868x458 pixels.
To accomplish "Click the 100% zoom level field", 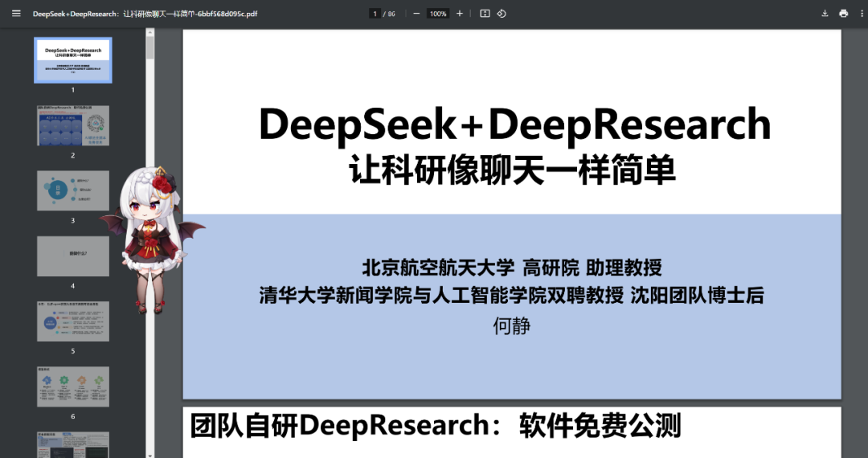I will click(438, 14).
